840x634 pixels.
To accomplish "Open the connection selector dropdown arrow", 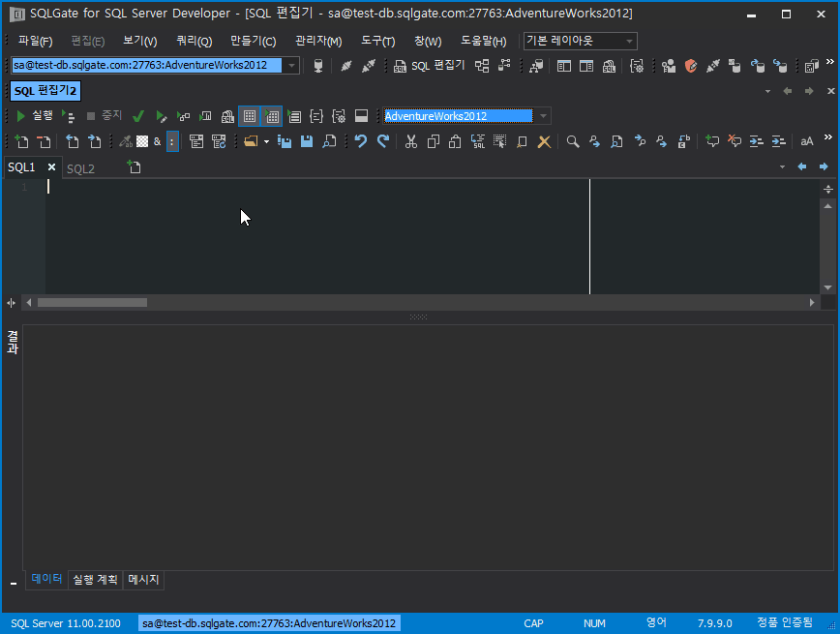I will coord(291,66).
